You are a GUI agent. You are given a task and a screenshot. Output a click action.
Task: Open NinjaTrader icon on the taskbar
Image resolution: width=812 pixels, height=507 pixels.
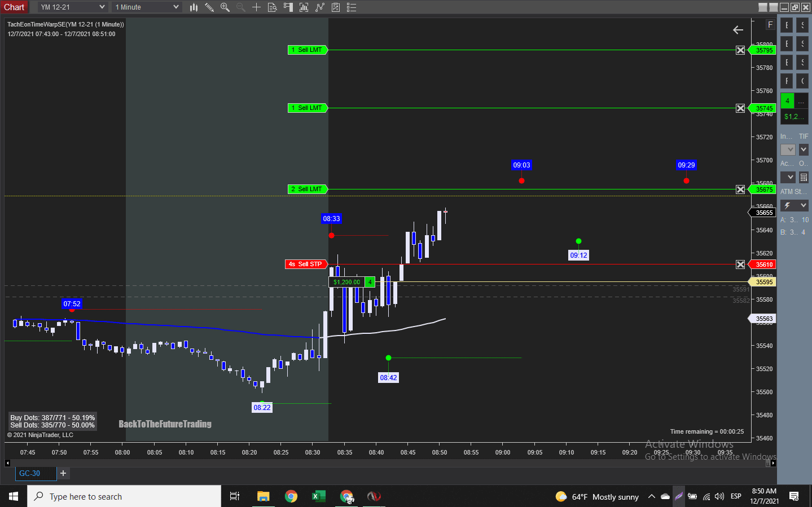374,496
